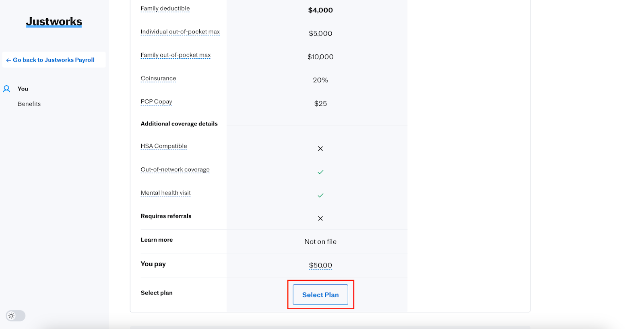The height and width of the screenshot is (329, 644).
Task: Click the Coinsurance term
Action: [158, 78]
